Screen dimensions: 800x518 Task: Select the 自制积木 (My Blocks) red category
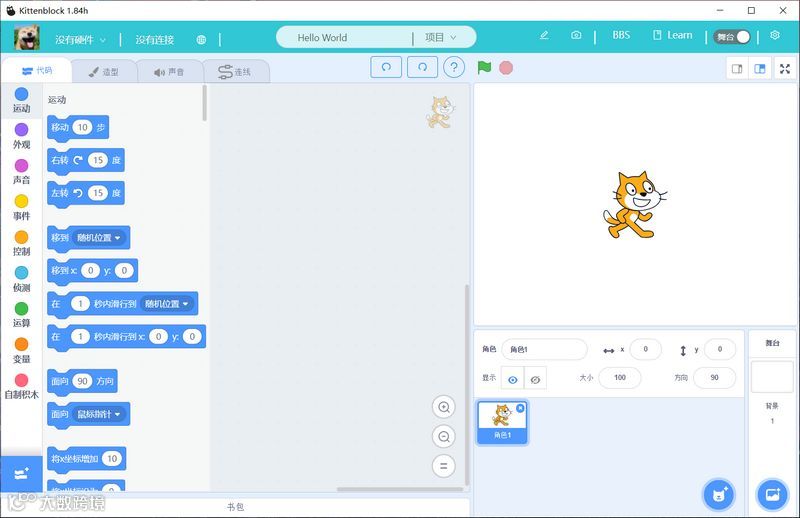click(x=21, y=386)
